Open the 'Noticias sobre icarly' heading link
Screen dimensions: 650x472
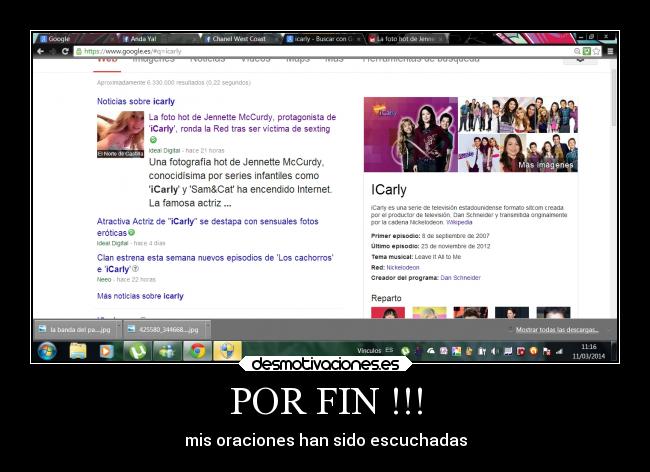click(x=136, y=102)
